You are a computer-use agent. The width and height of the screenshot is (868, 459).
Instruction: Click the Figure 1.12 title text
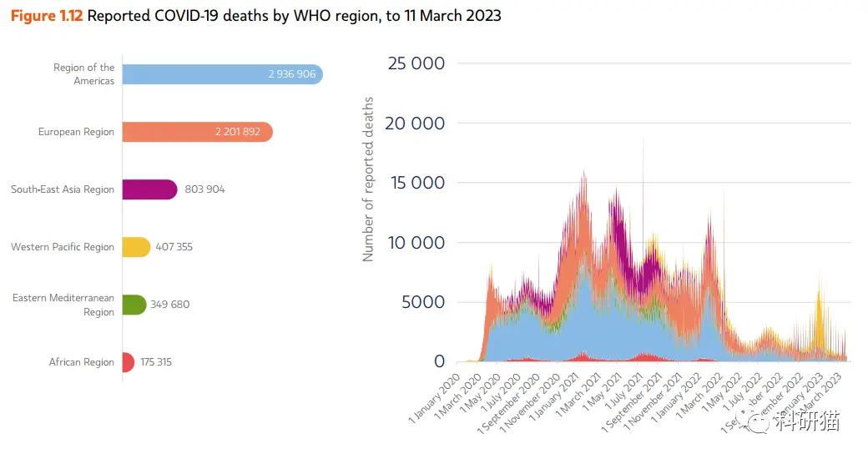[x=255, y=16]
